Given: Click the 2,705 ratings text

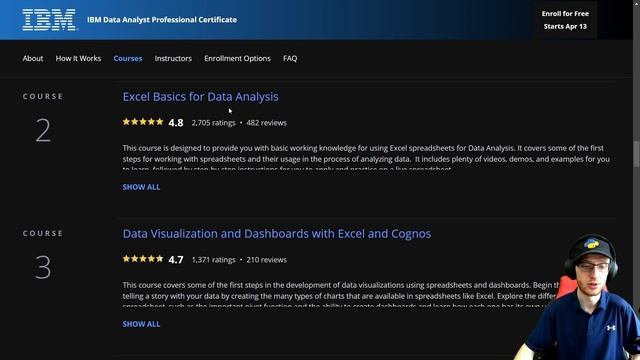Looking at the screenshot, I should (213, 122).
